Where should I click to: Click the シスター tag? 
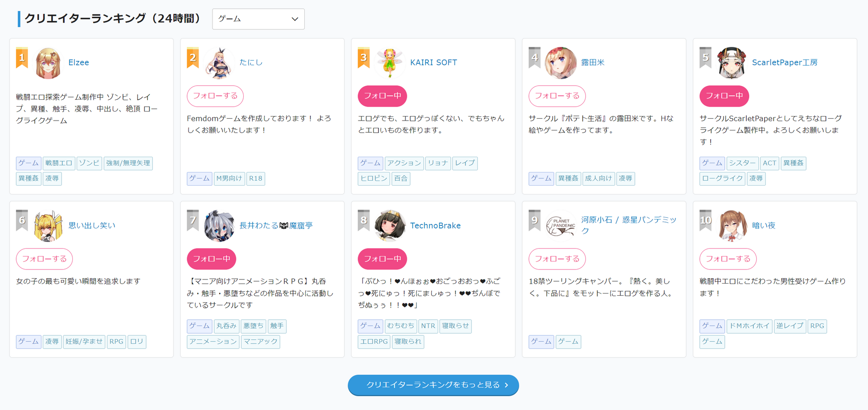(742, 163)
